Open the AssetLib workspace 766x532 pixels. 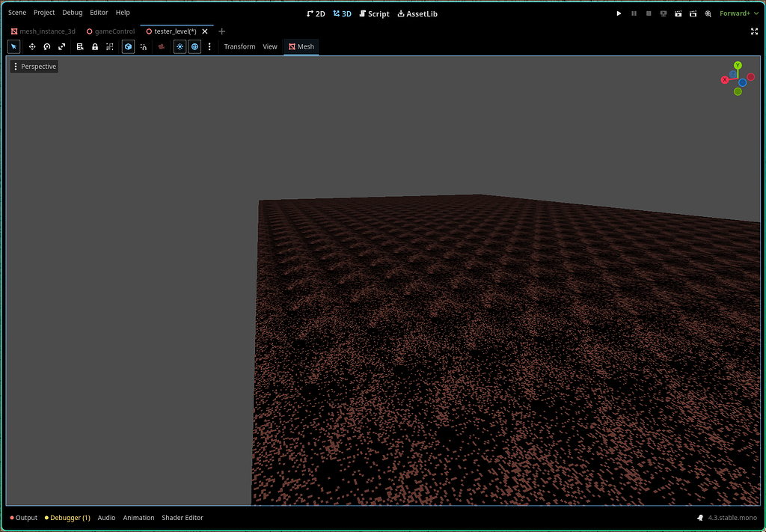click(x=417, y=13)
